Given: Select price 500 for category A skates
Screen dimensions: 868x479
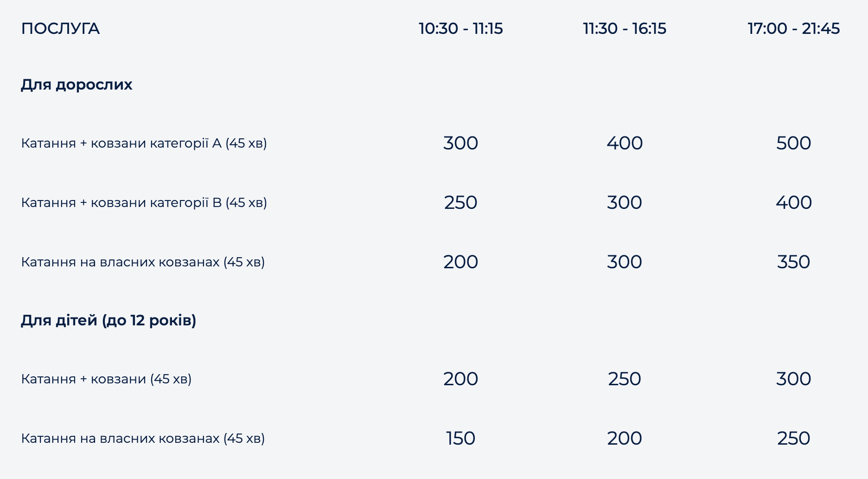Looking at the screenshot, I should pyautogui.click(x=793, y=143).
